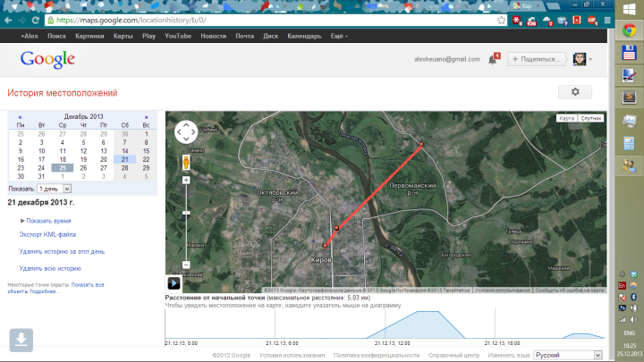Click 'Удалить всю историю' link
This screenshot has height=362, width=644.
(x=50, y=268)
